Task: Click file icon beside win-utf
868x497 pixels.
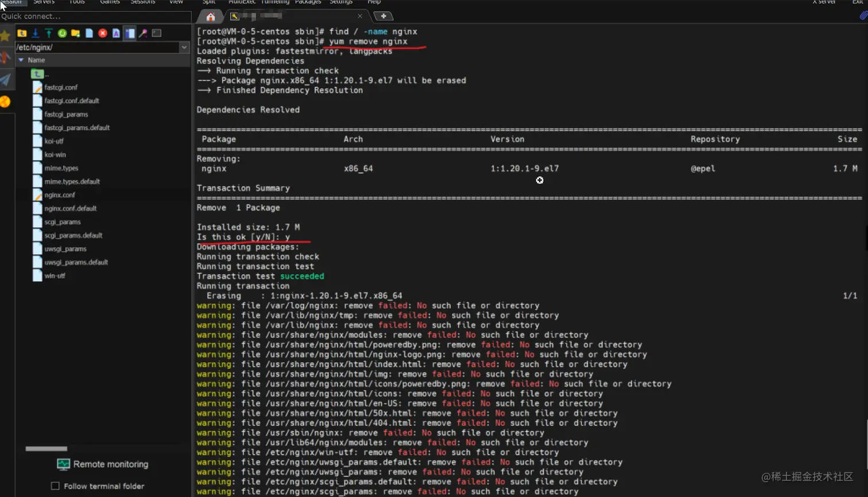Action: point(37,276)
